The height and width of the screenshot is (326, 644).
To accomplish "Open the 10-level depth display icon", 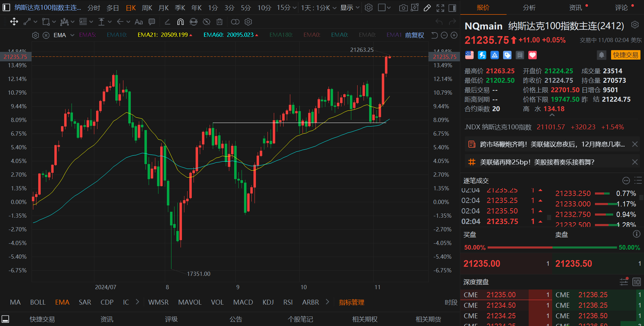I will [x=636, y=282].
